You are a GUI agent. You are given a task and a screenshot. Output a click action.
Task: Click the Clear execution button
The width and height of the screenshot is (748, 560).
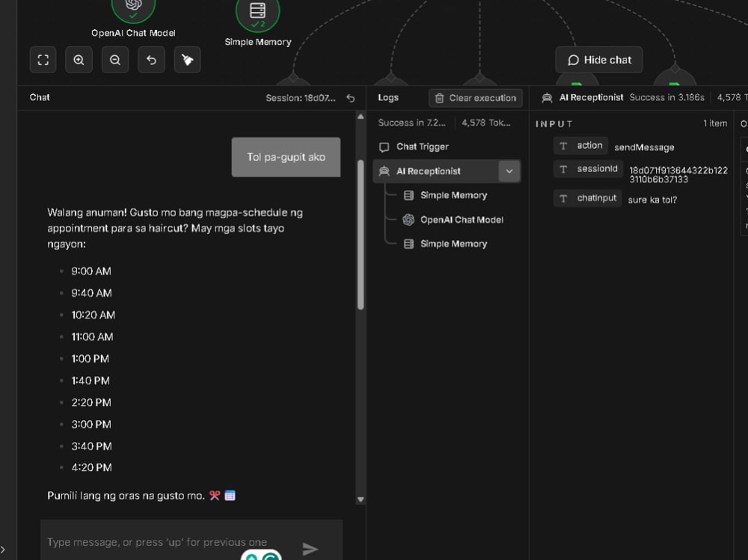tap(476, 98)
